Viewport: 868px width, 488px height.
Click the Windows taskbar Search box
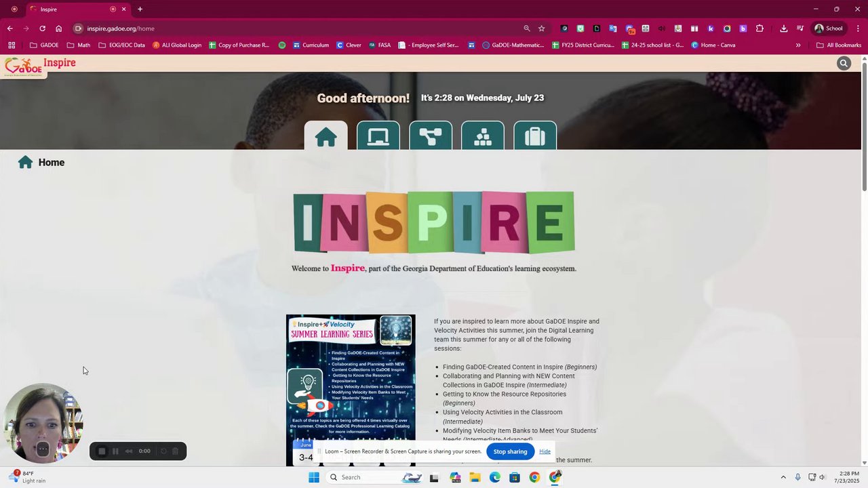(x=373, y=477)
